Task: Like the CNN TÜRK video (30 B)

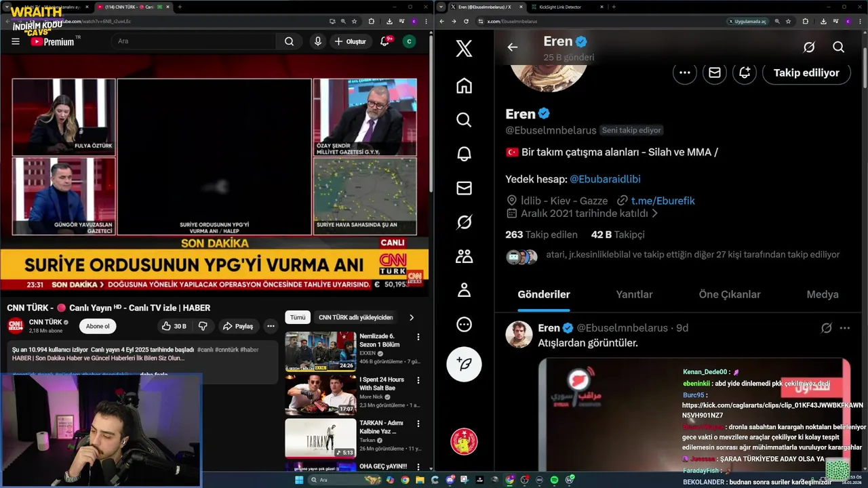Action: [x=174, y=326]
